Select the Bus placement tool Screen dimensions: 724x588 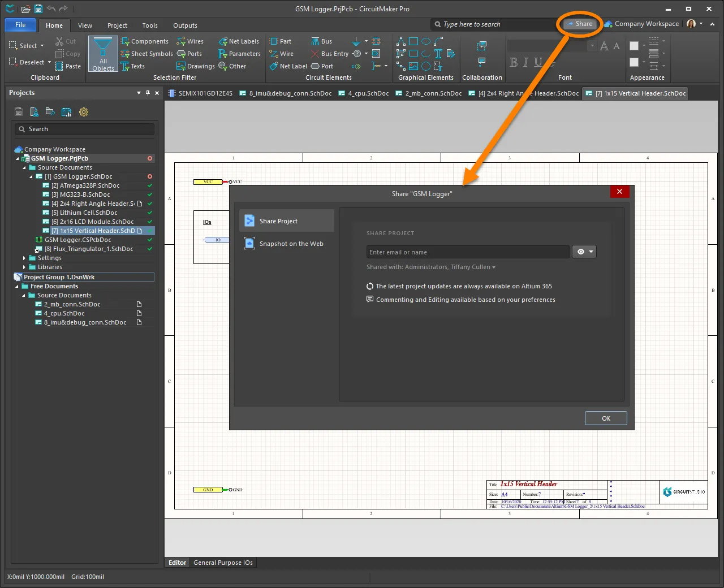[321, 41]
